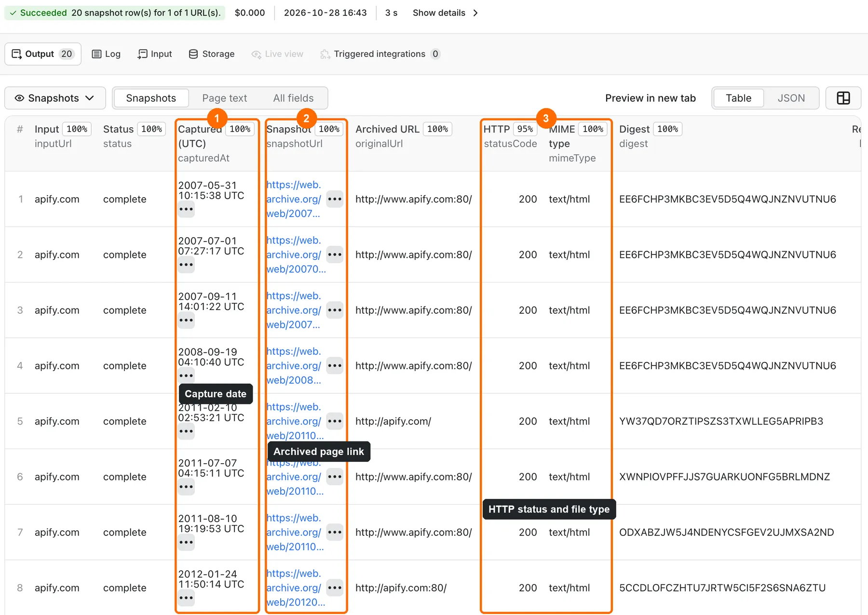Screen dimensions: 868x615
Task: Click the HTTP statusCode column header
Action: 510,136
